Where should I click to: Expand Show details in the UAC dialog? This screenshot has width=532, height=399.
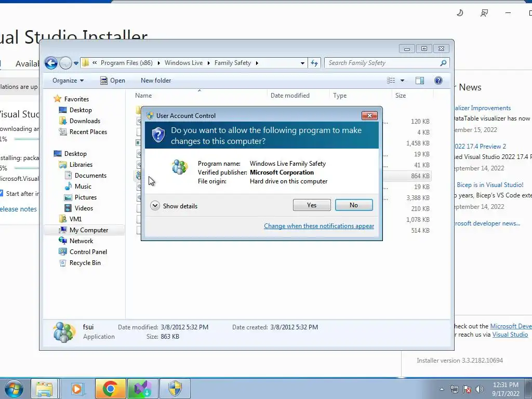pyautogui.click(x=174, y=206)
